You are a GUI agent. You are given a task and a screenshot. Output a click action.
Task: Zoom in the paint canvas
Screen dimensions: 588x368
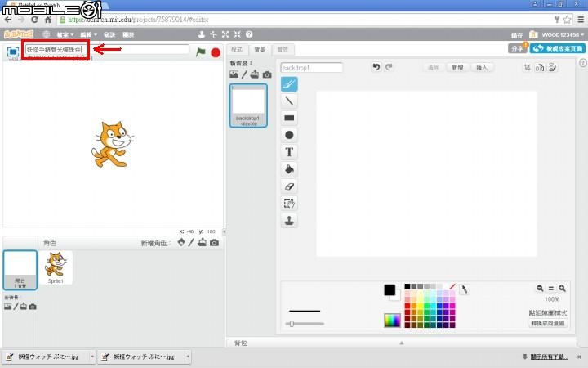(562, 289)
